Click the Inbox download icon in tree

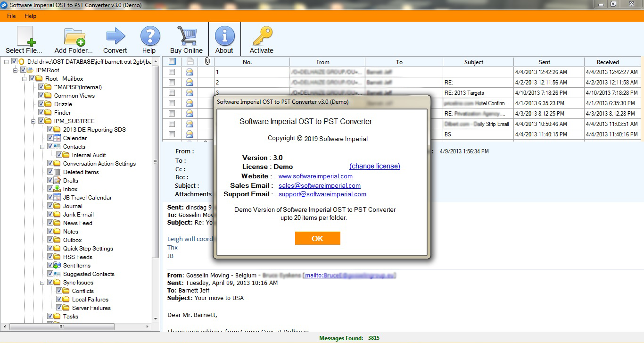tap(58, 189)
